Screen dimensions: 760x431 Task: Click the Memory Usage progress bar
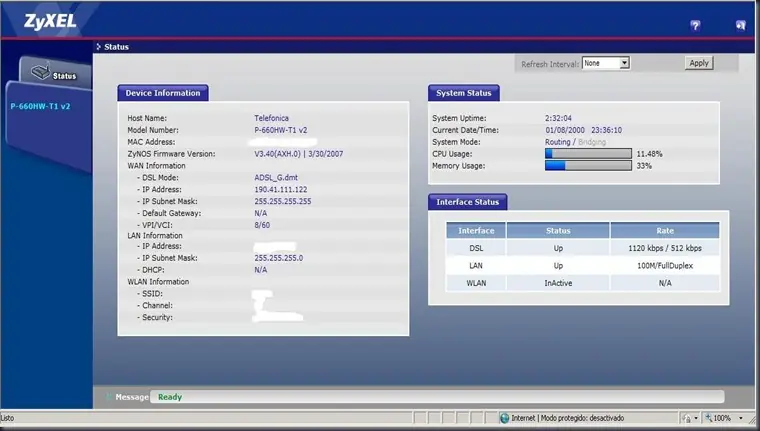pyautogui.click(x=588, y=166)
